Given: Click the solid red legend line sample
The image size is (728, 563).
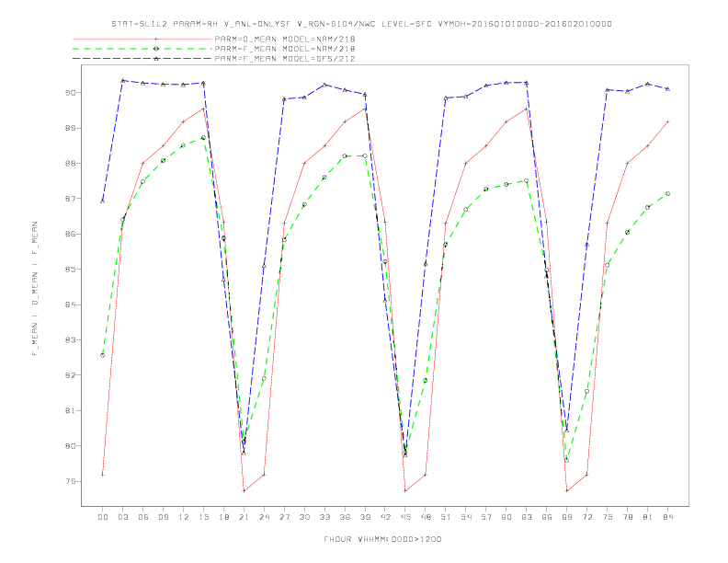Looking at the screenshot, I should pyautogui.click(x=142, y=39).
